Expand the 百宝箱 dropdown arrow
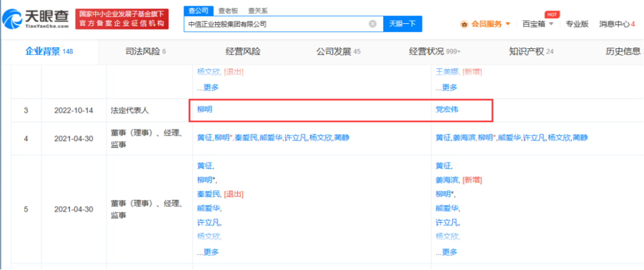644x270 pixels. click(x=551, y=24)
